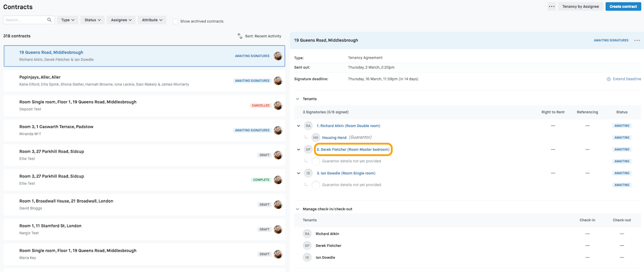Viewport: 644px width, 272px height.
Task: Open the Type filter dropdown
Action: coord(67,20)
